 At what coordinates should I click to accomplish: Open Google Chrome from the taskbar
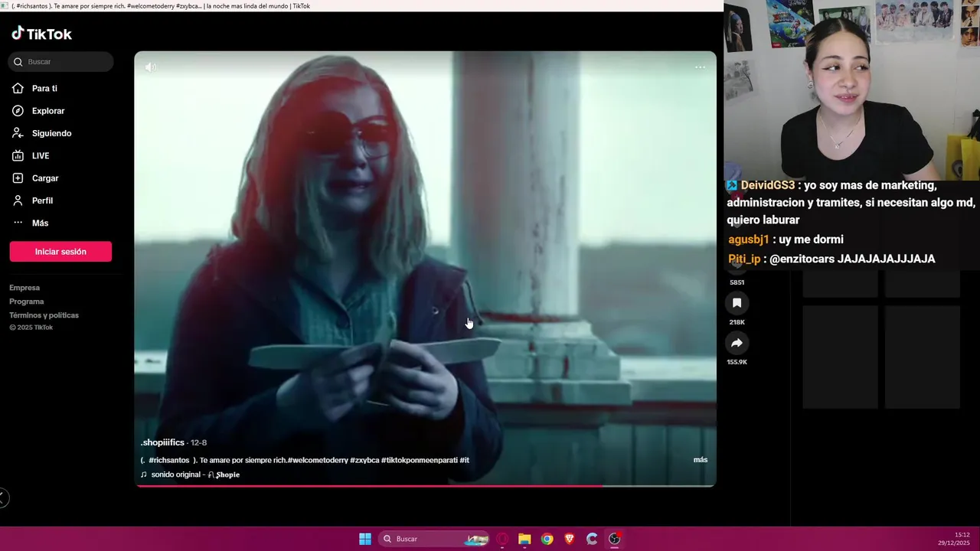pyautogui.click(x=547, y=539)
